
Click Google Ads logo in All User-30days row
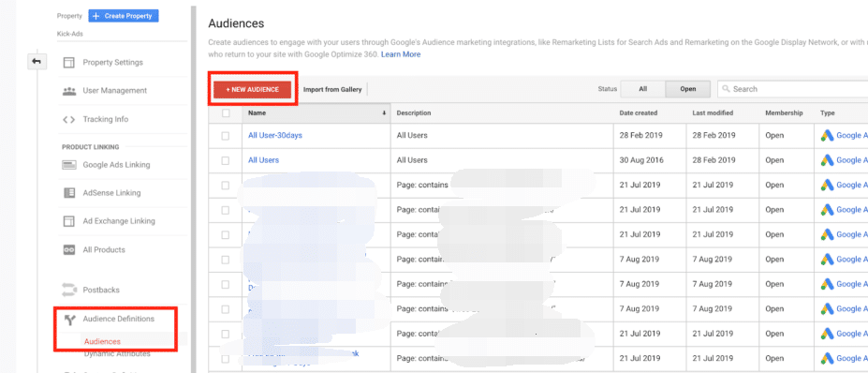tap(827, 135)
